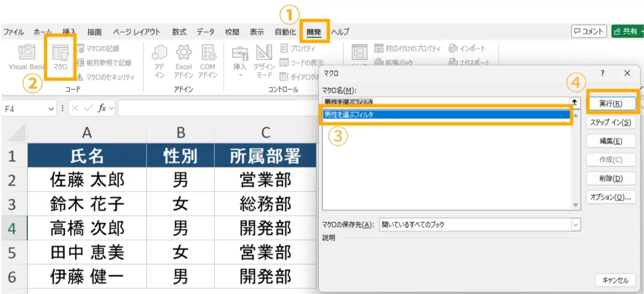Open the オプション dialog button
The height and width of the screenshot is (294, 644).
[611, 197]
